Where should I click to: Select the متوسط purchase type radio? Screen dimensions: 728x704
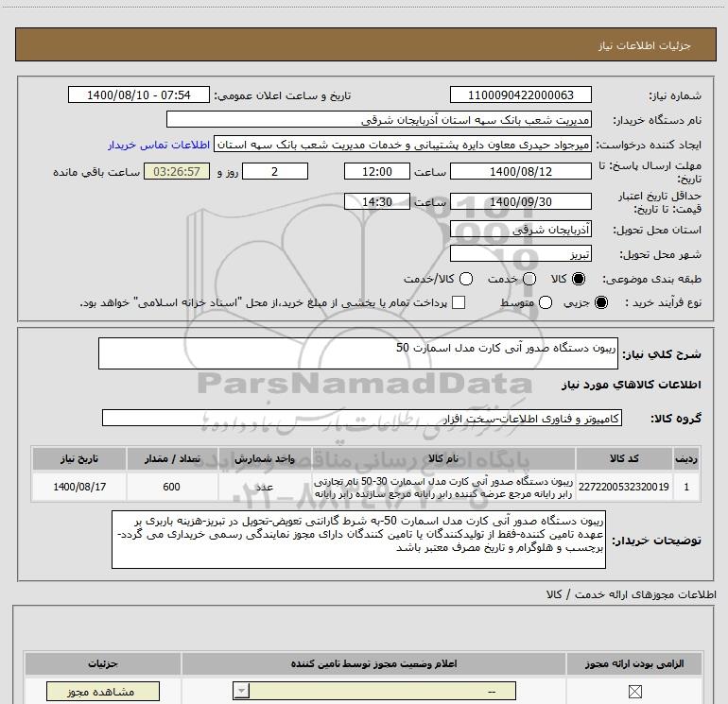546,302
